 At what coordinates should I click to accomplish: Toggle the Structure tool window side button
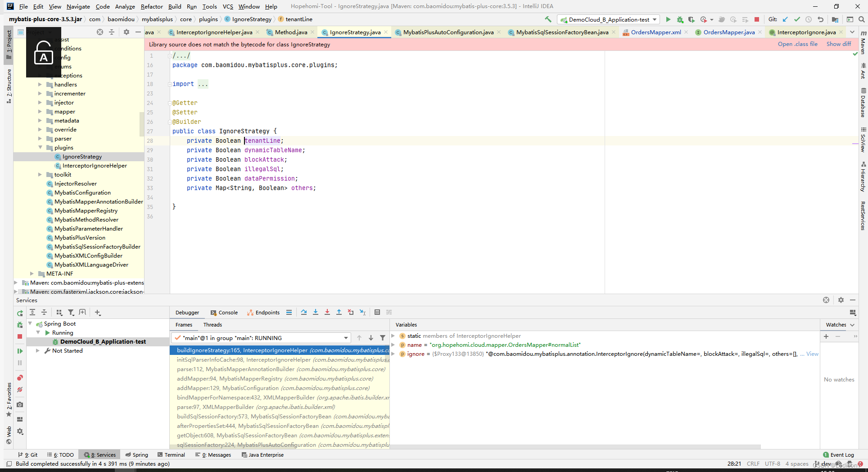(x=9, y=86)
